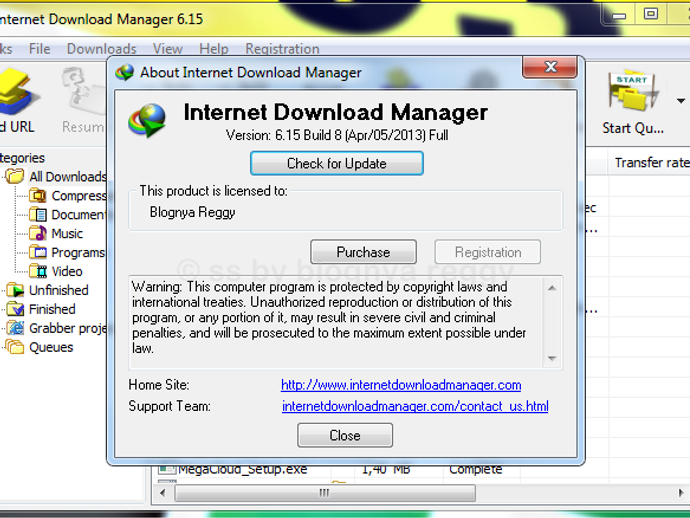Select the Music category icon

(x=38, y=233)
